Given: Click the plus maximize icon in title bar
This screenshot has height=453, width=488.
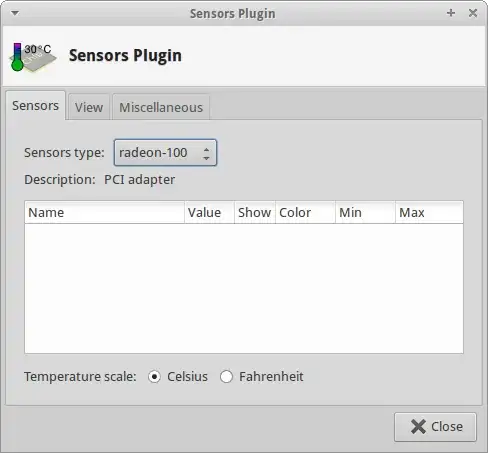Looking at the screenshot, I should click(451, 13).
